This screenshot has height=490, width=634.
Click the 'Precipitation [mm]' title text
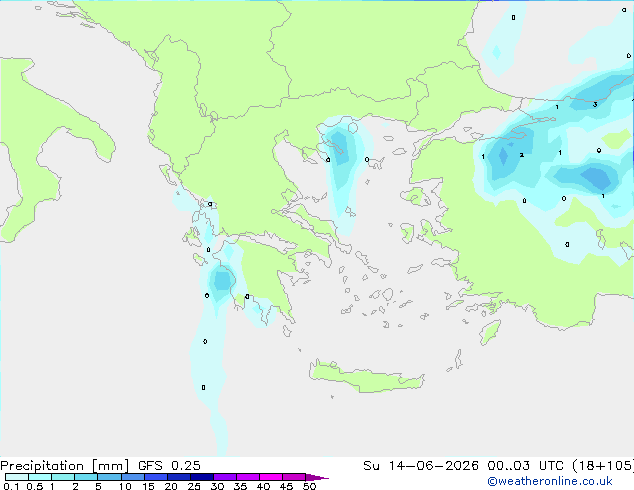coord(65,466)
